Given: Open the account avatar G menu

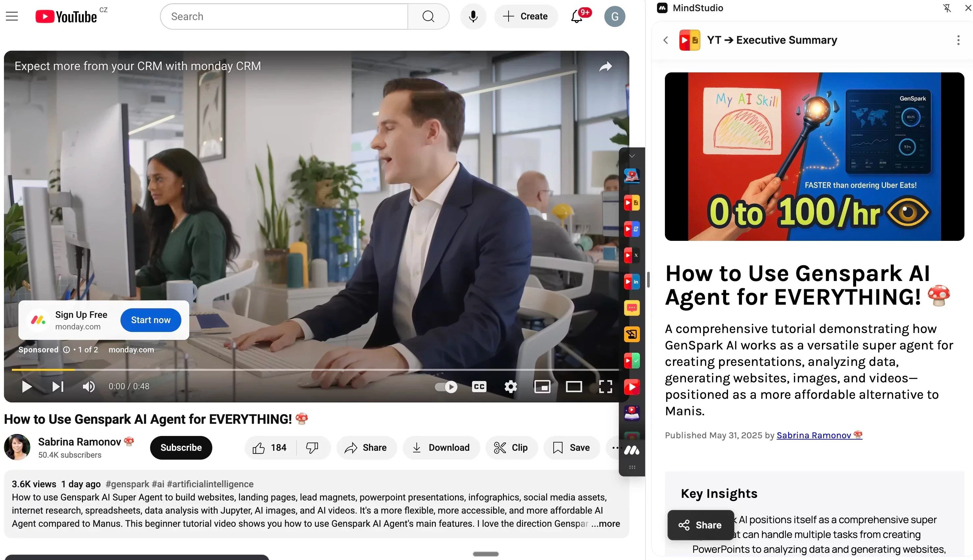Looking at the screenshot, I should coord(615,16).
